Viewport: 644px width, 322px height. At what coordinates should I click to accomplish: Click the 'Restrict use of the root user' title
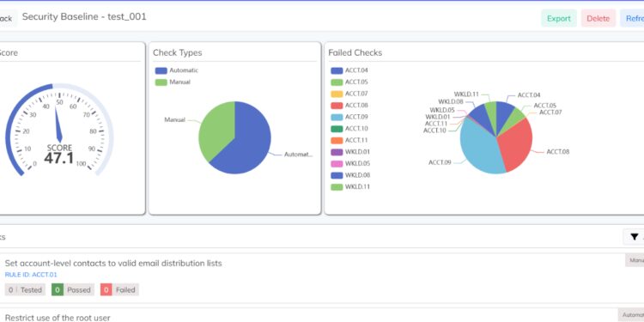coord(58,318)
